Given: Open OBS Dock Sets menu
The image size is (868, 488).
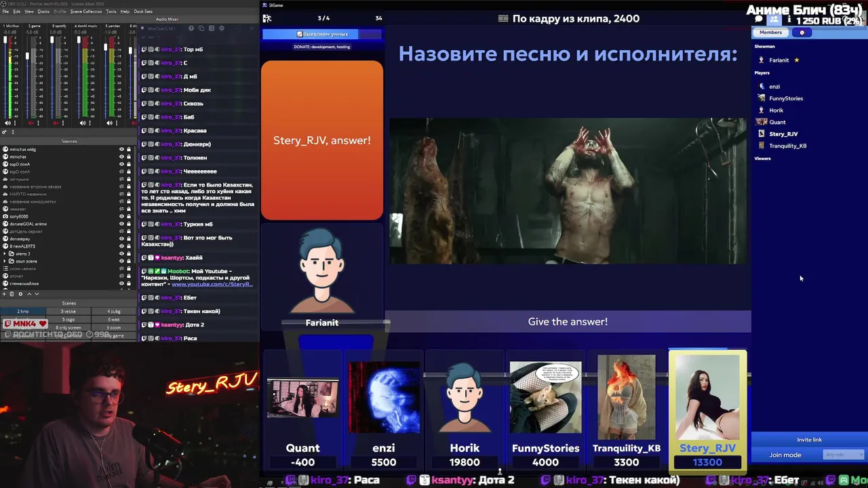Looking at the screenshot, I should (143, 12).
